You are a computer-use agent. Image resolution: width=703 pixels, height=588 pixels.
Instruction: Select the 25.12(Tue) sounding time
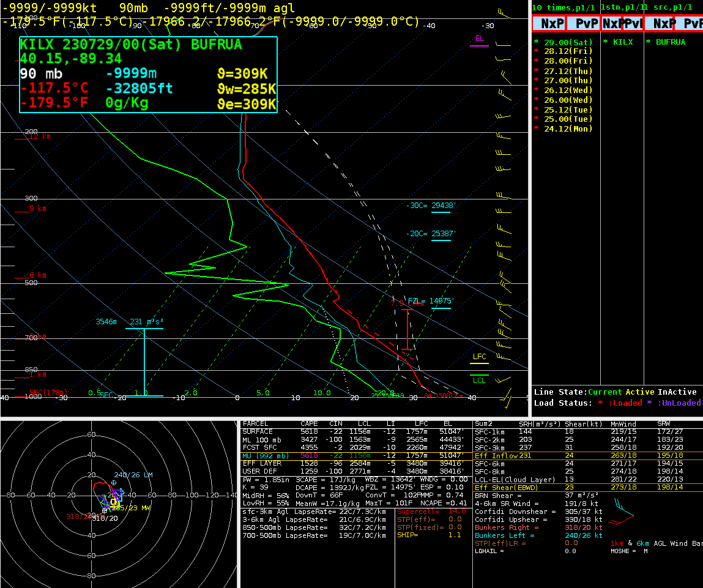point(568,110)
